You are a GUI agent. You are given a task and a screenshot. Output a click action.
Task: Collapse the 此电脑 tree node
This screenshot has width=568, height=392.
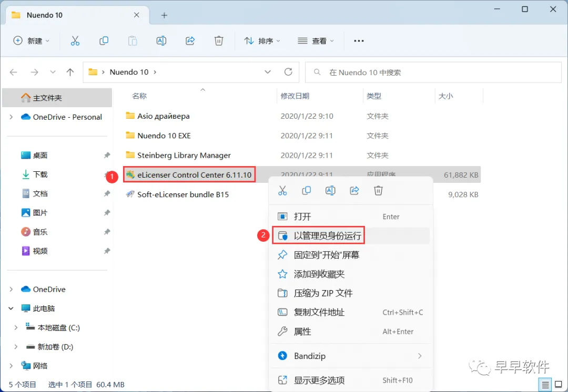(x=11, y=308)
